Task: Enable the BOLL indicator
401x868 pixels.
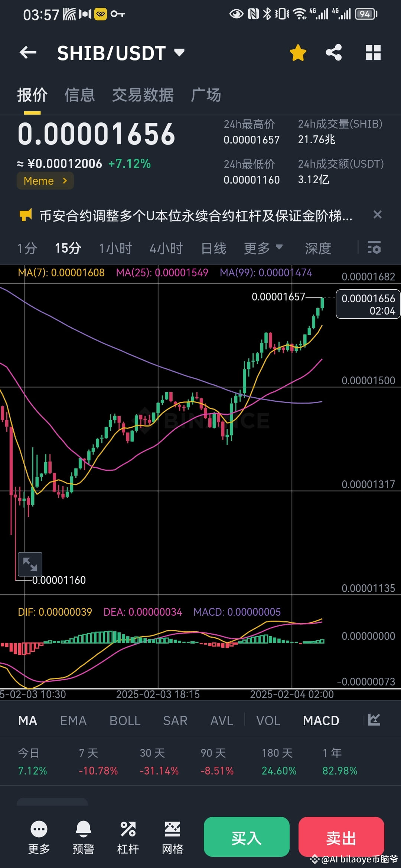Action: click(125, 720)
